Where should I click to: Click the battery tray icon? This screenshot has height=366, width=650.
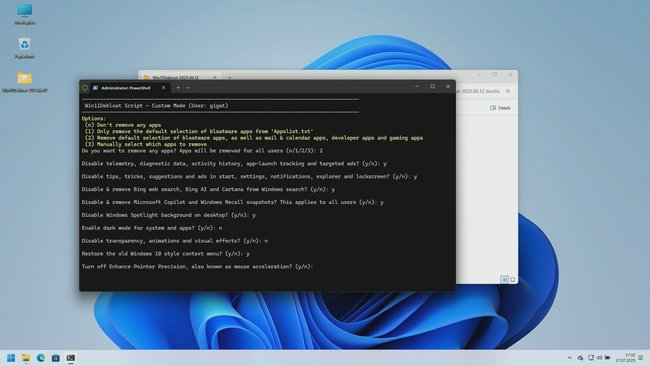(x=608, y=358)
